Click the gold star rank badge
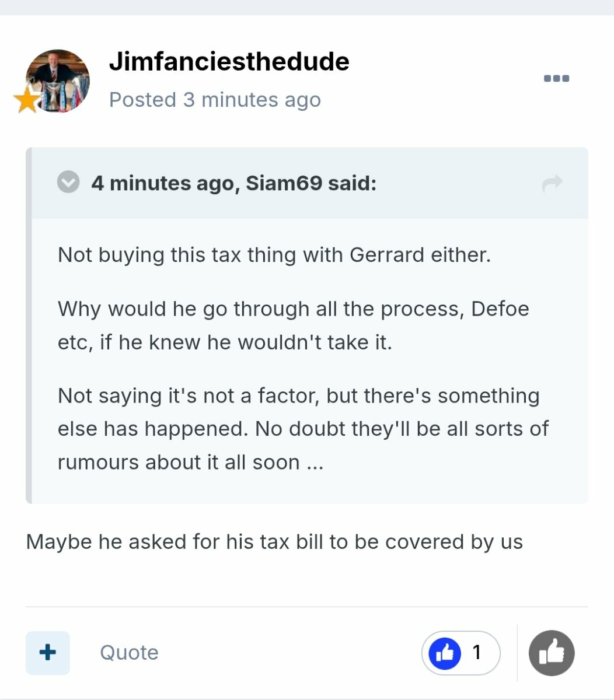Screen dimensions: 614x700 click(26, 101)
